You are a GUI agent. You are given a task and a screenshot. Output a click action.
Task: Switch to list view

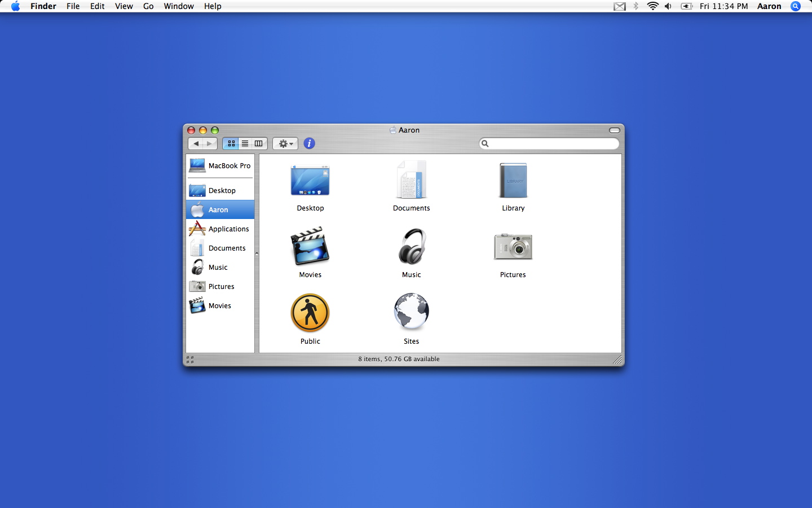tap(245, 143)
